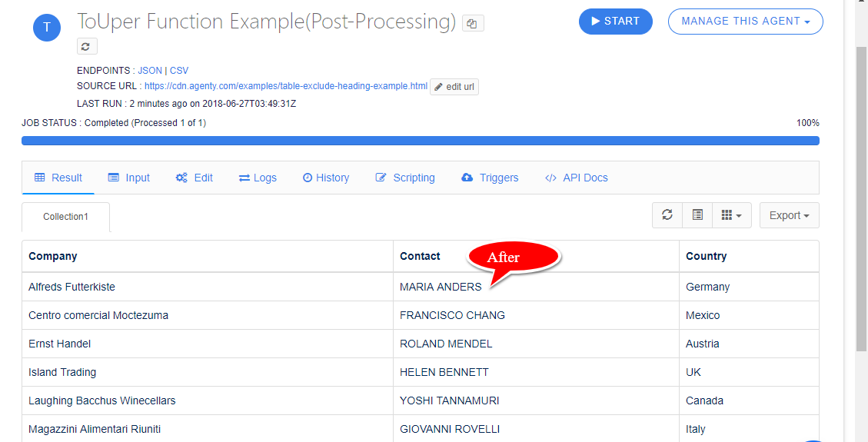The width and height of the screenshot is (868, 442).
Task: Click the Canada cell
Action: coord(749,400)
